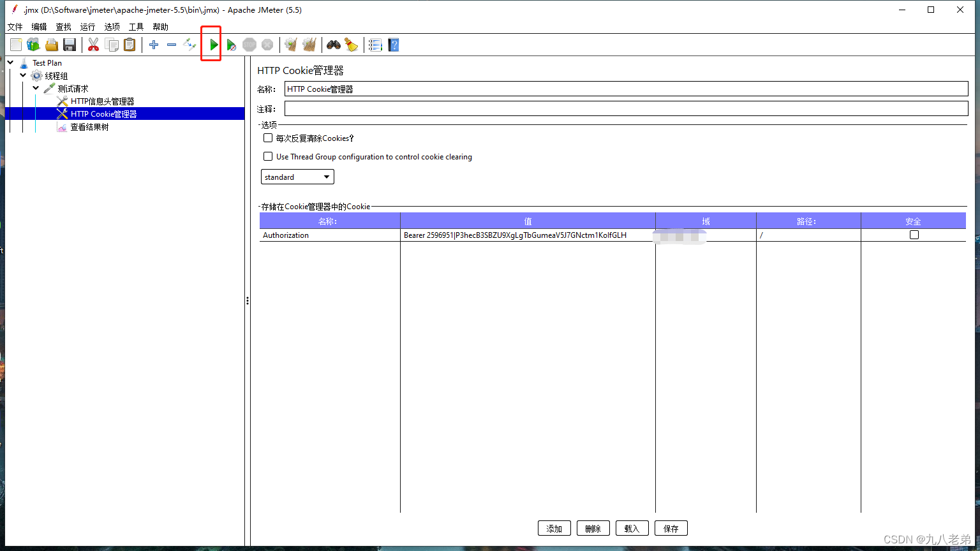Paste from clipboard icon
The height and width of the screenshot is (551, 980).
click(x=130, y=45)
